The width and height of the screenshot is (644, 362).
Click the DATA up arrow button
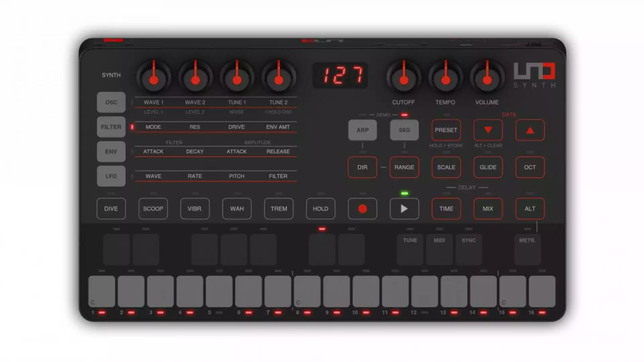click(x=529, y=130)
